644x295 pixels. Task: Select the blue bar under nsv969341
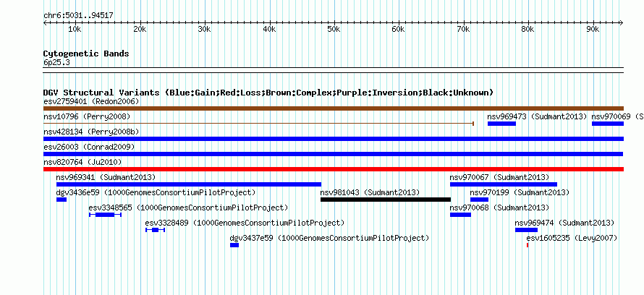[189, 184]
